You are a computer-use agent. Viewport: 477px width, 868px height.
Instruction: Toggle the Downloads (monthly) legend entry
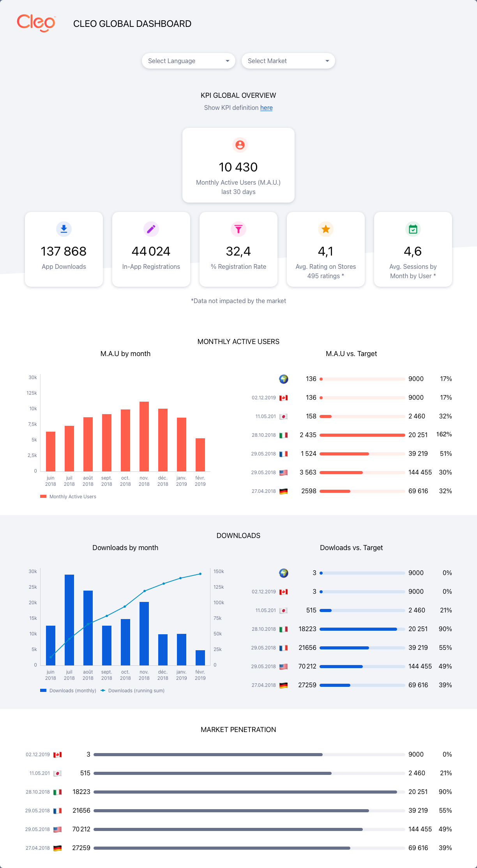point(68,691)
